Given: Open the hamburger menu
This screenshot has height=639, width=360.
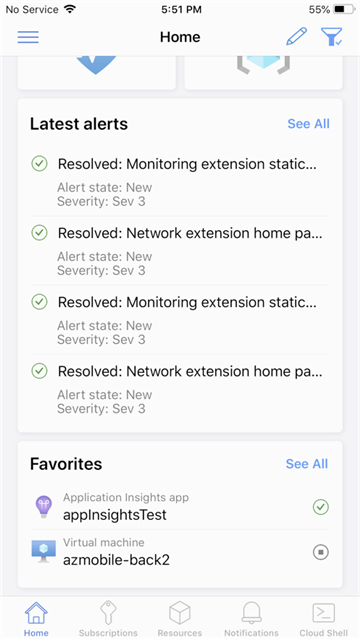Looking at the screenshot, I should point(28,37).
